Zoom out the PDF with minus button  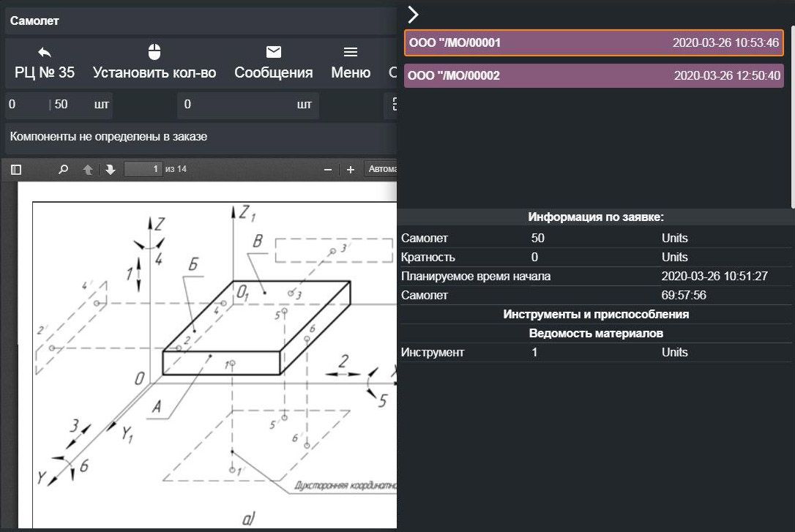click(328, 170)
